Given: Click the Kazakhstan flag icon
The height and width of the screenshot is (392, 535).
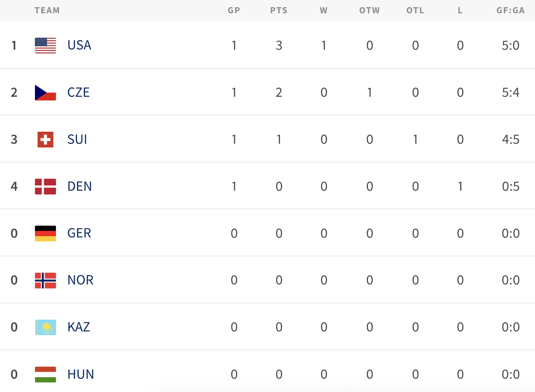Looking at the screenshot, I should pyautogui.click(x=45, y=327).
